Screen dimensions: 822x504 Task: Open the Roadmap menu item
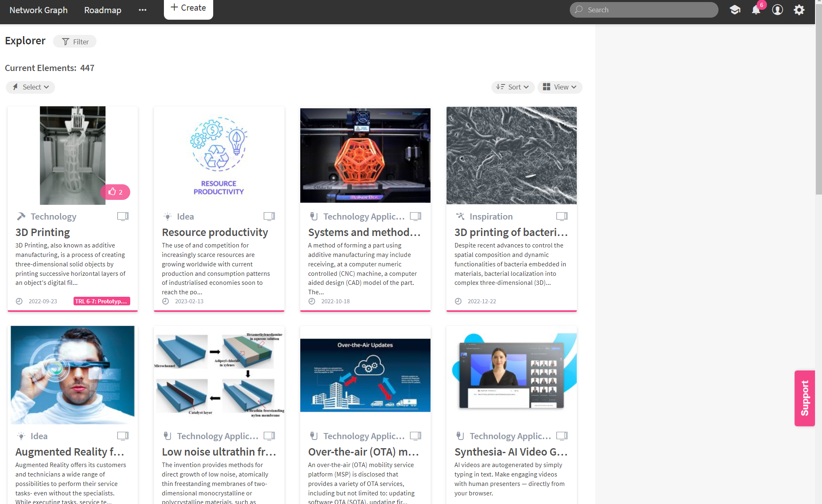click(103, 10)
